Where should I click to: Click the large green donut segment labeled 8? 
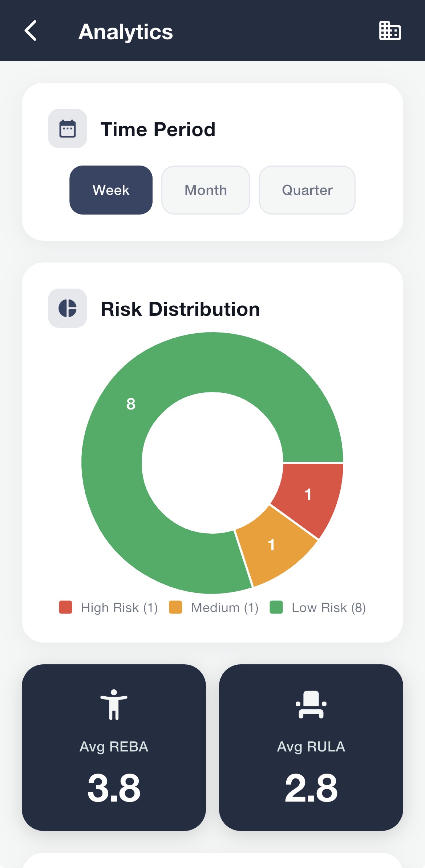point(131,404)
